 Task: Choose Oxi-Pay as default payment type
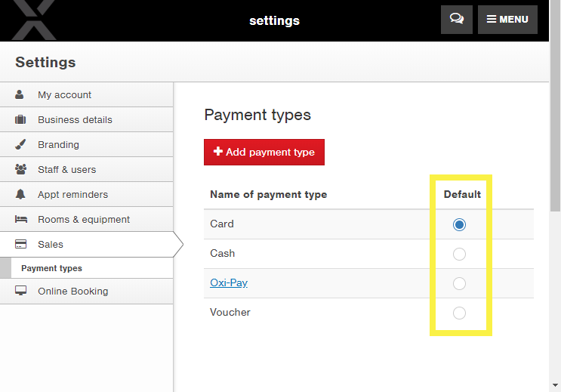tap(459, 283)
